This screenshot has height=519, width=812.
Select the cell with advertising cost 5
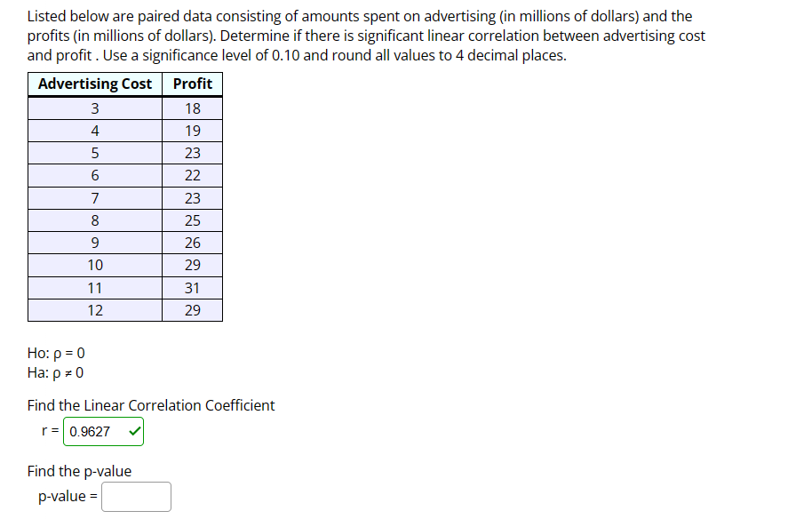(94, 152)
